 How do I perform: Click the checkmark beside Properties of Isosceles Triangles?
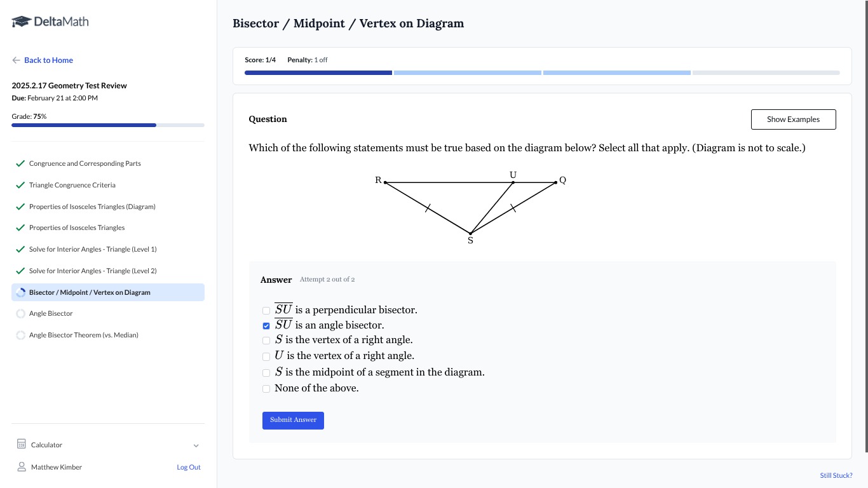click(20, 227)
